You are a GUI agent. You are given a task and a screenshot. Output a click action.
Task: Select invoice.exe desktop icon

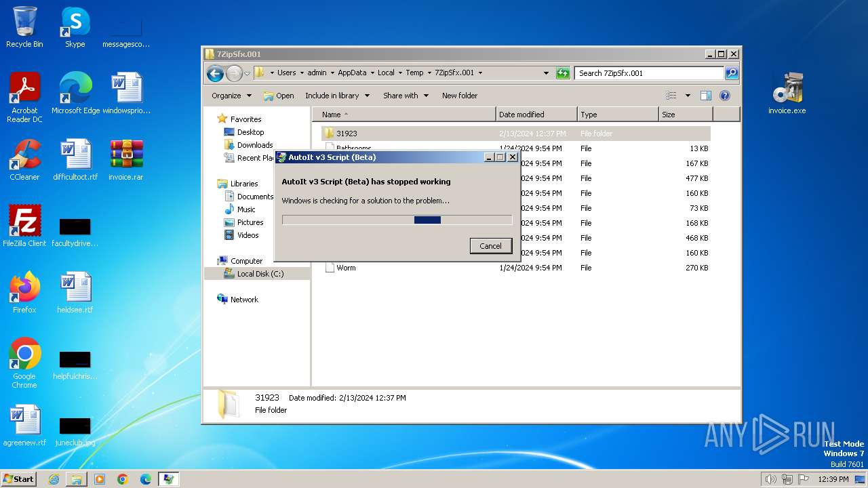[x=787, y=94]
